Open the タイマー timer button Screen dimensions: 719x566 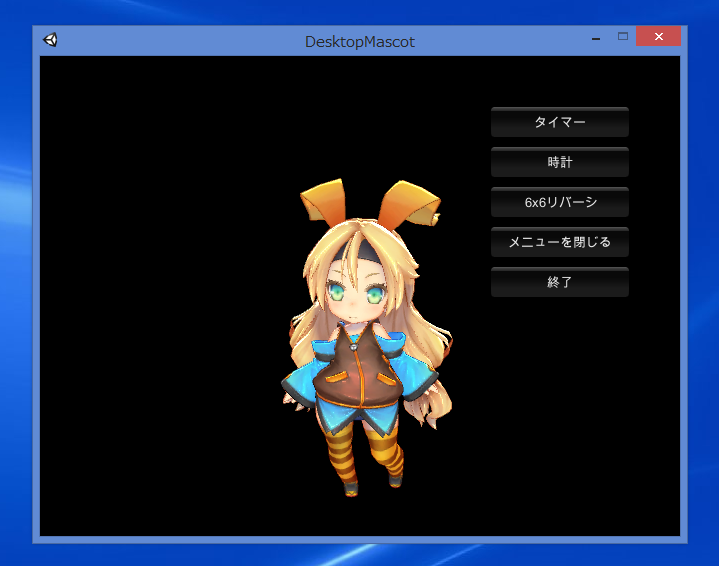pyautogui.click(x=559, y=122)
